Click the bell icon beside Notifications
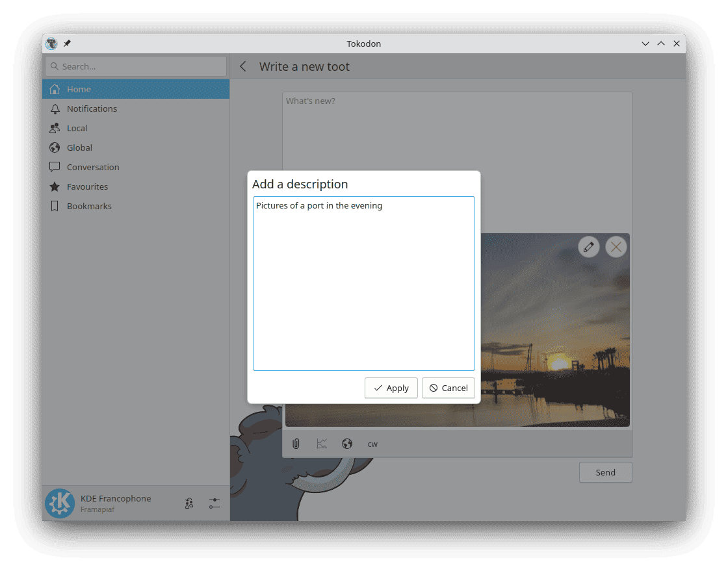The image size is (728, 571). tap(55, 108)
